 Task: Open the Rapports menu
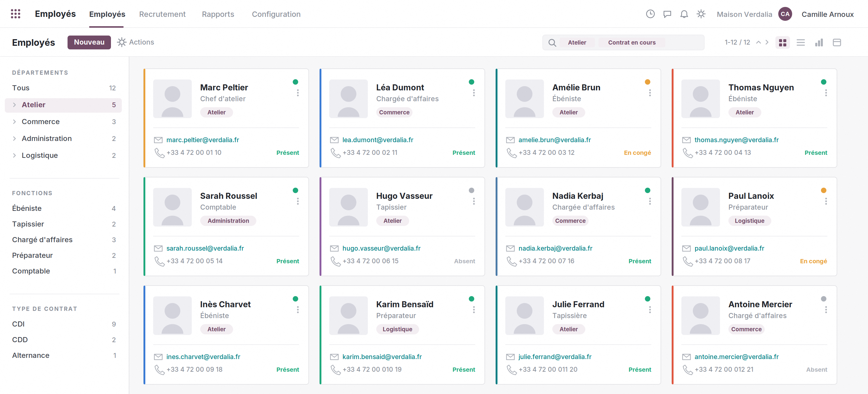pos(218,14)
